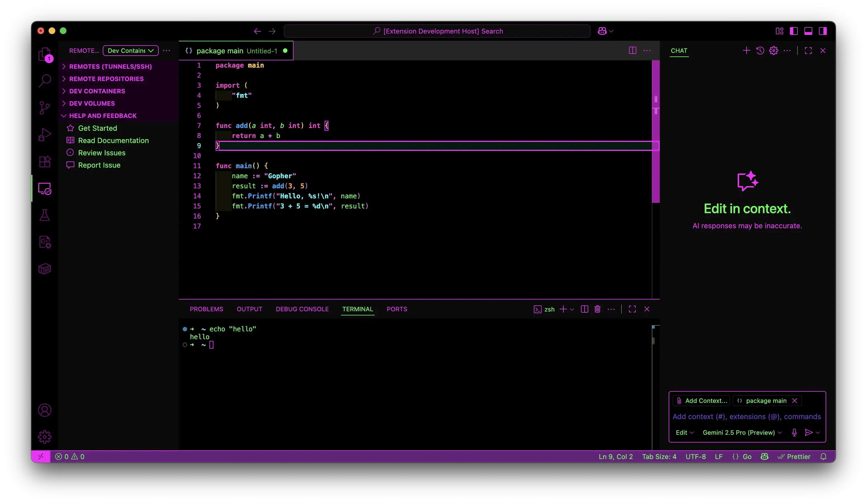Click the Read Documentation link
The height and width of the screenshot is (504, 867).
point(113,140)
